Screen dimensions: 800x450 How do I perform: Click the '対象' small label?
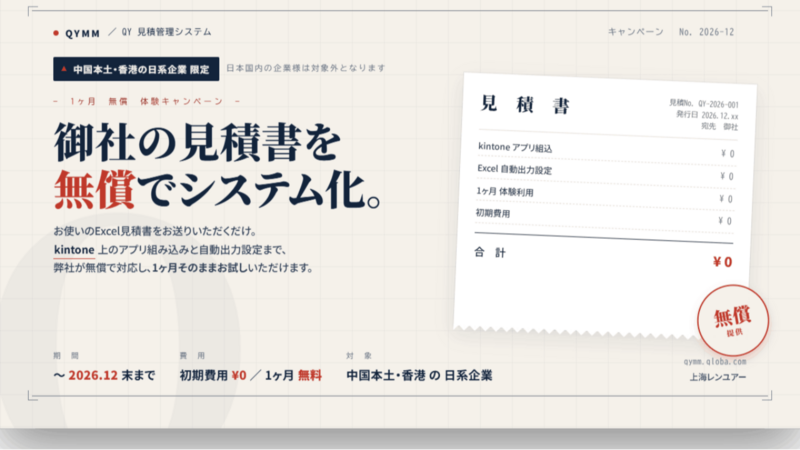click(x=359, y=356)
